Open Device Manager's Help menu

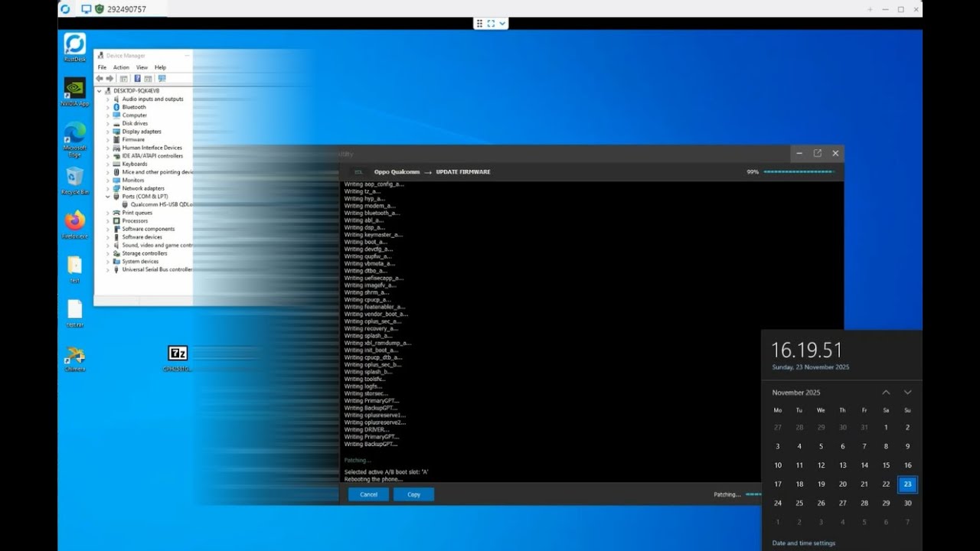[x=160, y=67]
